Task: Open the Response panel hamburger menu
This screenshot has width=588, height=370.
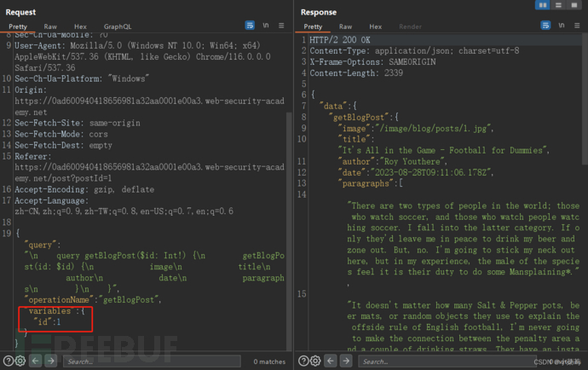Action: click(x=575, y=26)
